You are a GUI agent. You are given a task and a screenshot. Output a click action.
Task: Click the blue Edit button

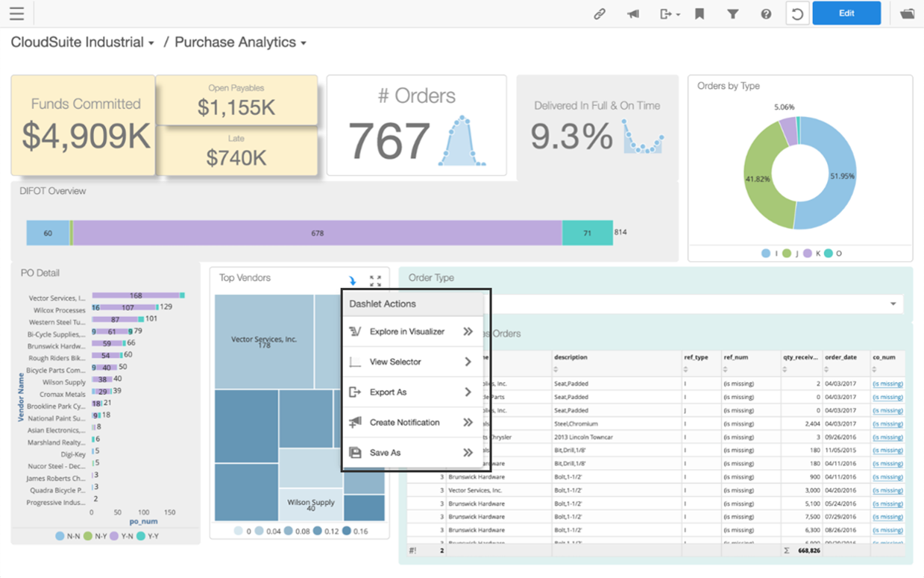point(846,13)
